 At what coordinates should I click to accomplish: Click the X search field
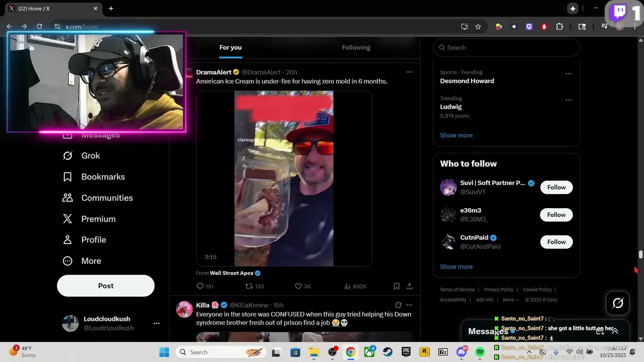pyautogui.click(x=506, y=48)
